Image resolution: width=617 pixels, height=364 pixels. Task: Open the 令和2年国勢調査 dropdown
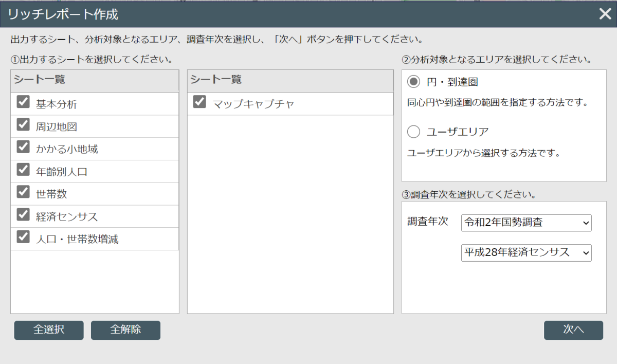click(526, 223)
